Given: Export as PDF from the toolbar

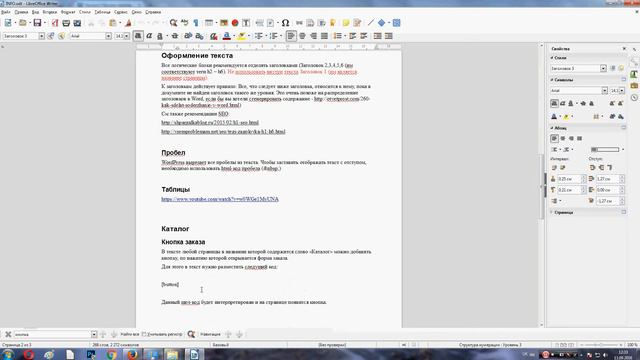Looking at the screenshot, I should coord(55,23).
